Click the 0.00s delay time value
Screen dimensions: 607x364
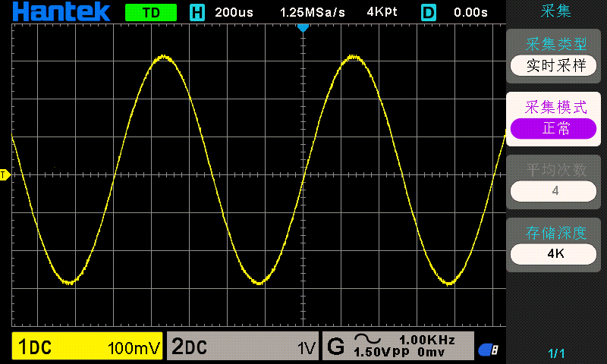(470, 12)
